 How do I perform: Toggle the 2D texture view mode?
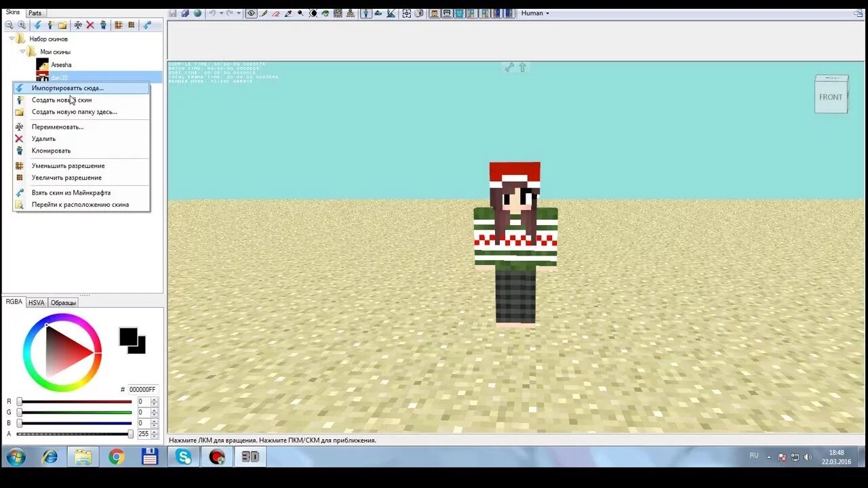(x=378, y=13)
